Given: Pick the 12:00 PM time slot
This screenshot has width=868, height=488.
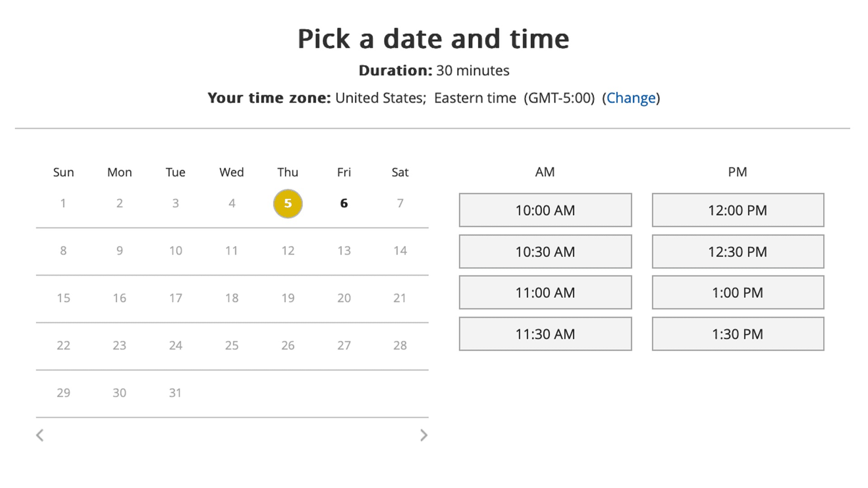Looking at the screenshot, I should coord(738,210).
